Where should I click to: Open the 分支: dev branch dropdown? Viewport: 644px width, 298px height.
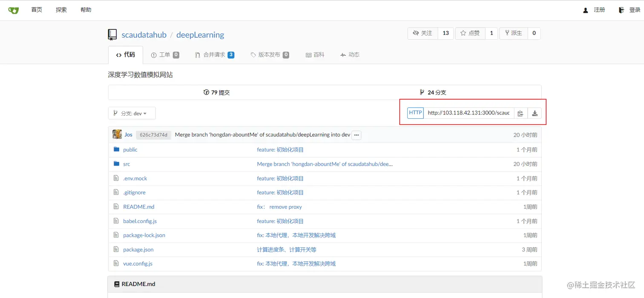[132, 113]
